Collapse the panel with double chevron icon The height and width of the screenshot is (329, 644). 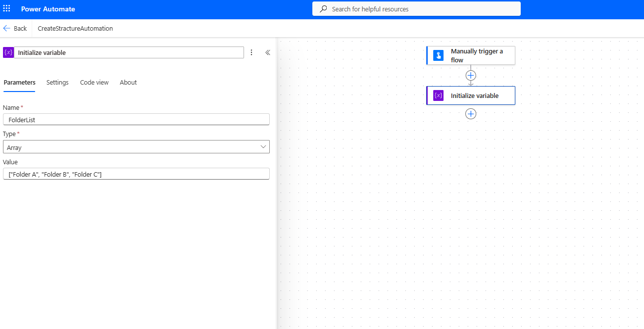(268, 52)
